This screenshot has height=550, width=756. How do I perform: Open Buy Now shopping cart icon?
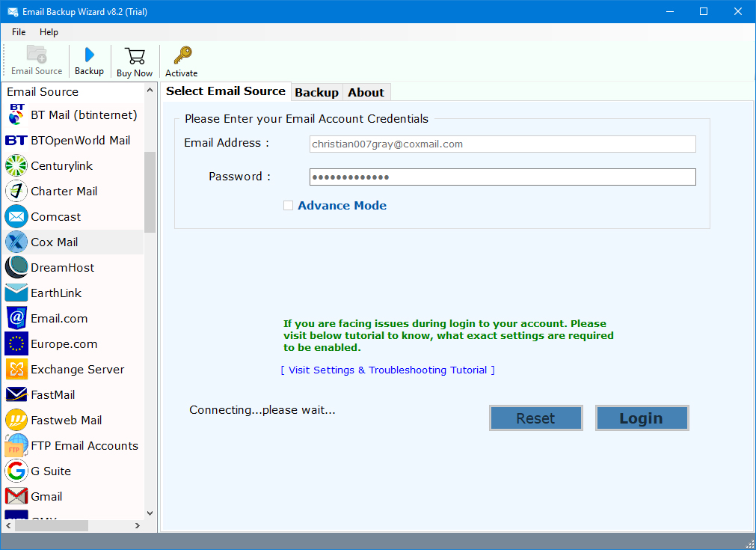(x=135, y=56)
